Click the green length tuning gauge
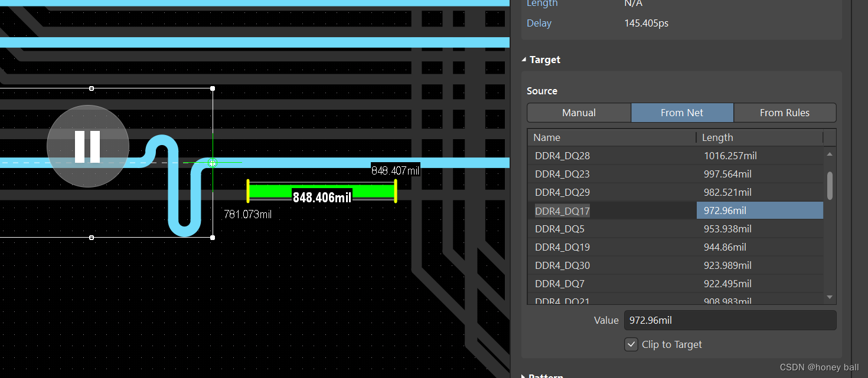The width and height of the screenshot is (868, 378). [x=322, y=190]
